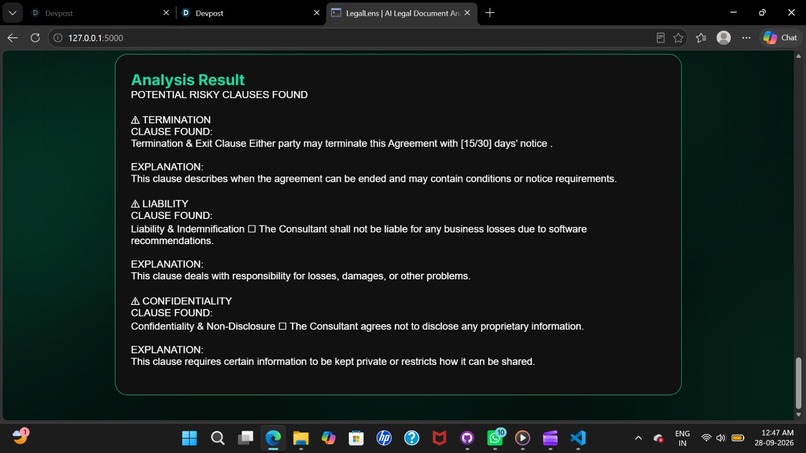
Task: Click the explanation about responsibility for losses
Action: pos(300,276)
